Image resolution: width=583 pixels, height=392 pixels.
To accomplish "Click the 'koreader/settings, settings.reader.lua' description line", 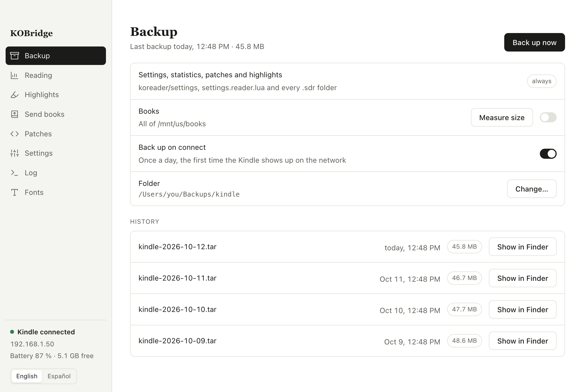I will coord(237,88).
